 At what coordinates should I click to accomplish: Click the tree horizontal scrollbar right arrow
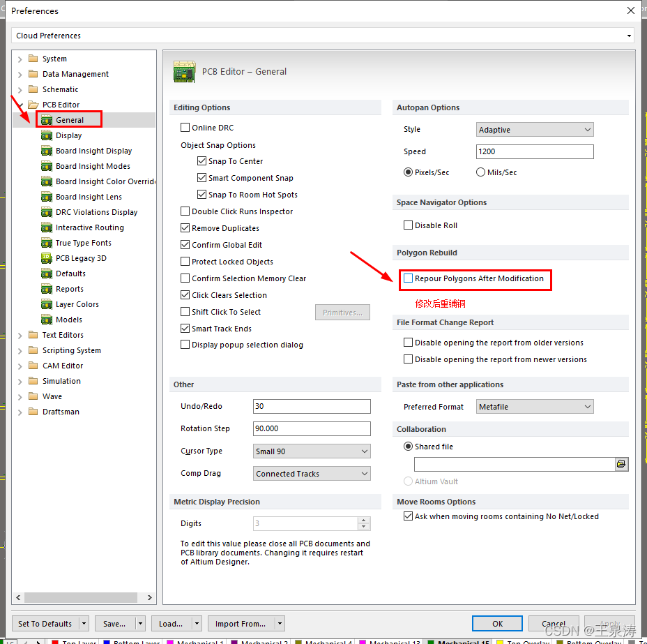point(149,597)
